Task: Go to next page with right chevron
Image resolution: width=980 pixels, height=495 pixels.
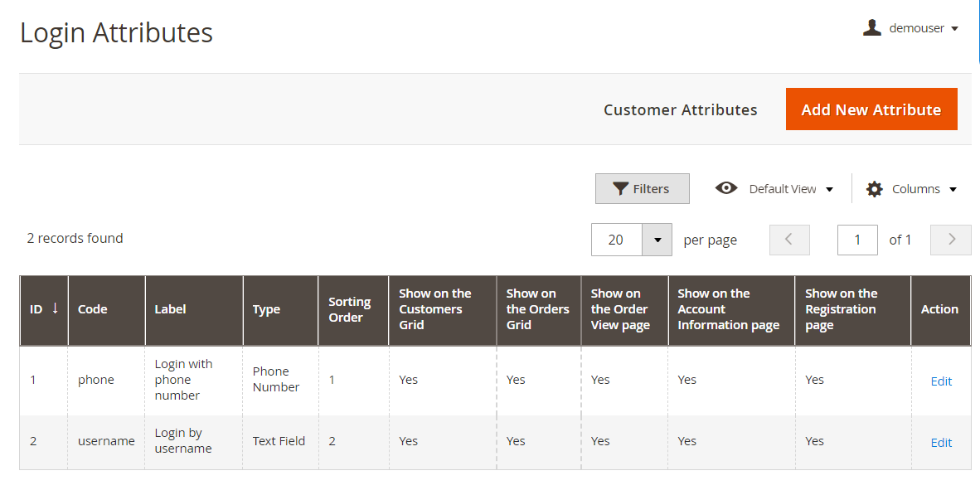Action: pos(951,240)
